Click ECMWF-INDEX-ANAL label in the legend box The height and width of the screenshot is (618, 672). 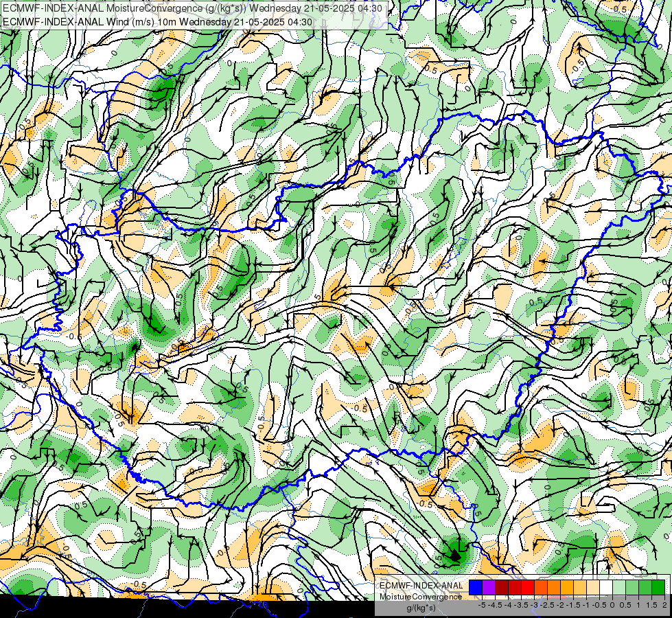click(421, 586)
